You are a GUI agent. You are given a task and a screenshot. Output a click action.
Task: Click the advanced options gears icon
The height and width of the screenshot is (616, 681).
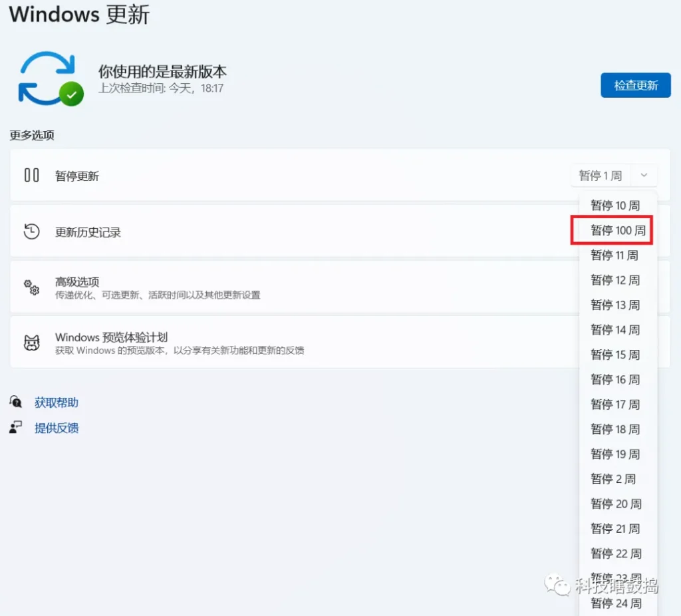pyautogui.click(x=32, y=287)
